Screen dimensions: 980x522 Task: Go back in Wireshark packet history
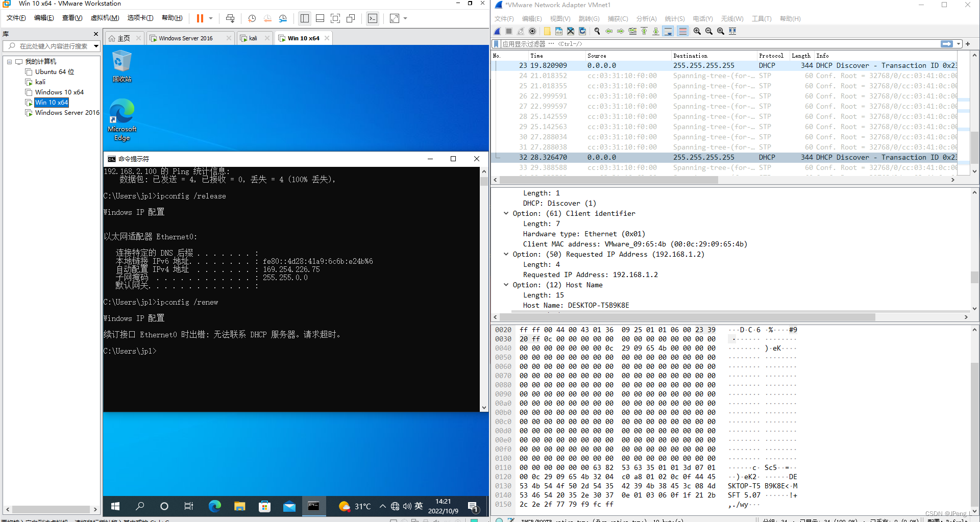coord(609,31)
